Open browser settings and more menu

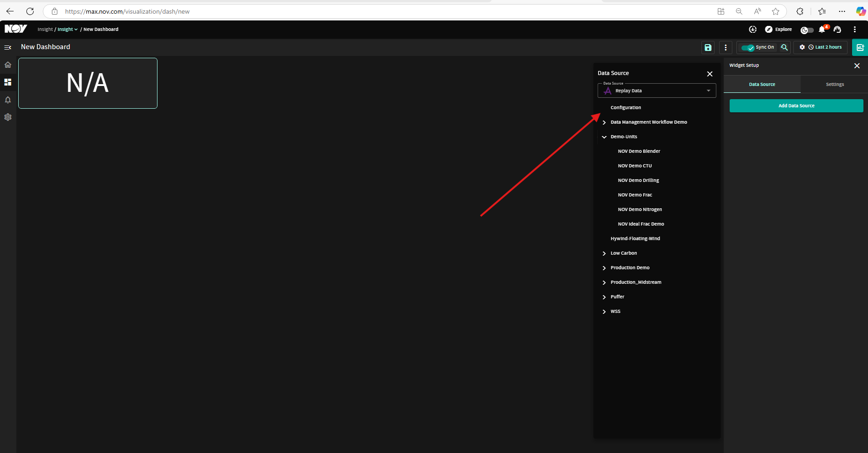pyautogui.click(x=842, y=11)
